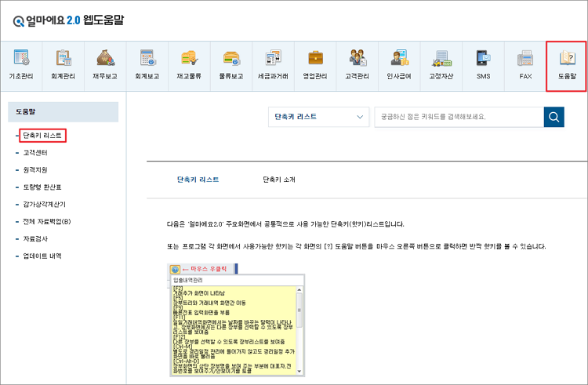This screenshot has height=385, width=588.
Task: Open the 도움말 help book icon
Action: [x=567, y=58]
